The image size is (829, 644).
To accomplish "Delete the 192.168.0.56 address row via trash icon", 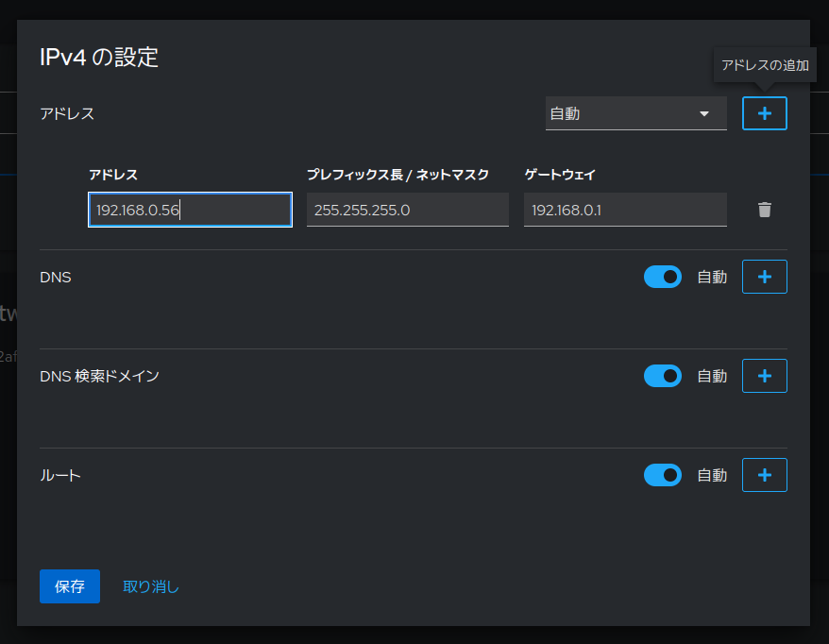I will (765, 210).
